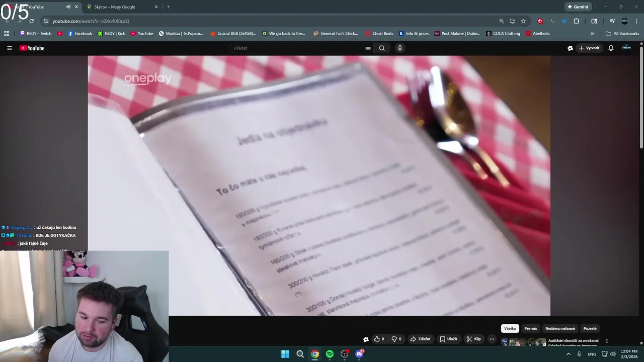
Task: Like the video with thumbs up
Action: (379, 339)
